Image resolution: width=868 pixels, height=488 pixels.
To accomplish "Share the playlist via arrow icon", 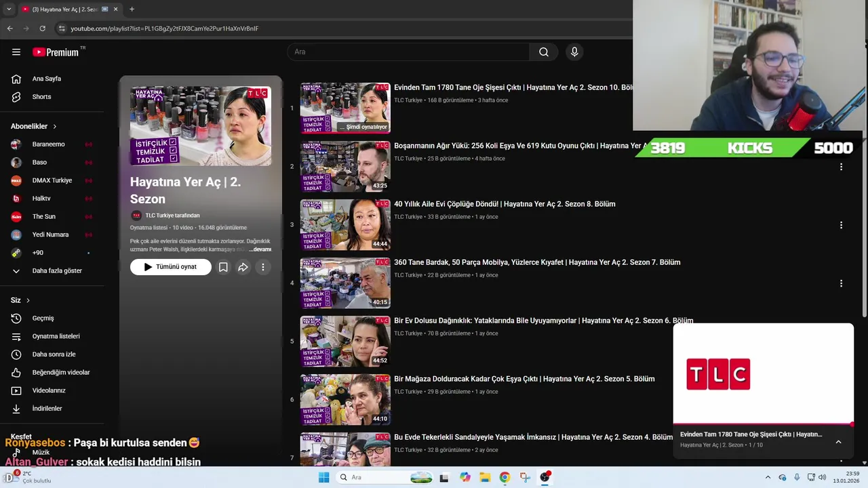I will pyautogui.click(x=243, y=267).
